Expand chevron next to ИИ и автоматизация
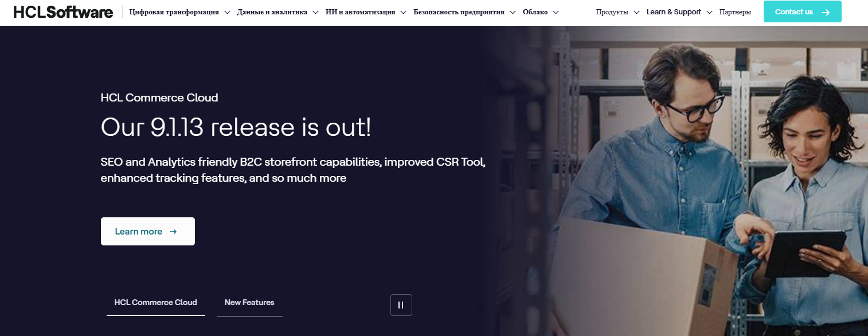The image size is (868, 336). pos(403,12)
